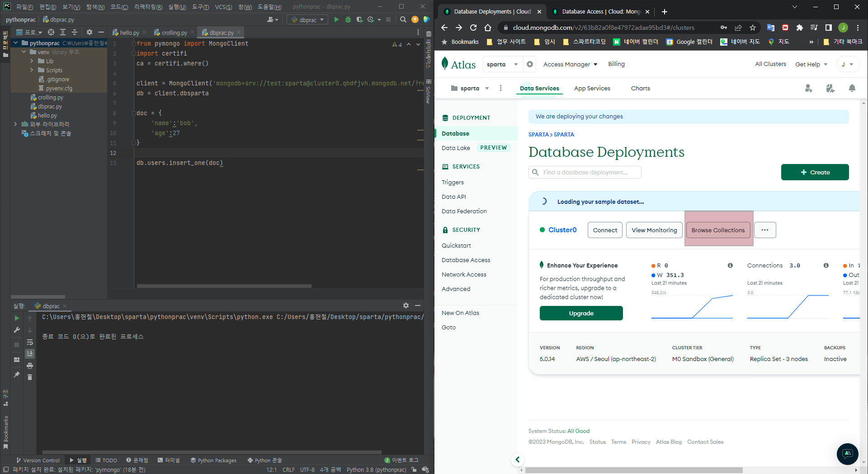This screenshot has width=868, height=474.
Task: Rerun dbprac from the Run panel play icon
Action: [17, 318]
